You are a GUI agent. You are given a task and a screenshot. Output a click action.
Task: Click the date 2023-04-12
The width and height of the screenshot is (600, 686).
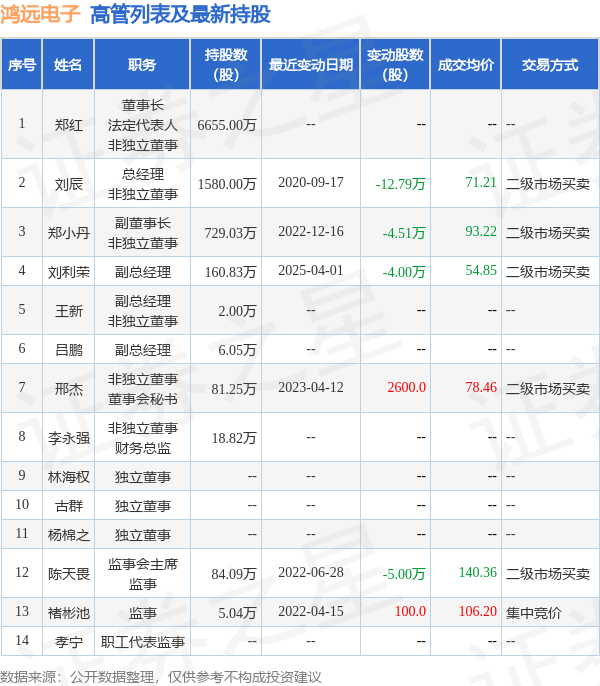[x=311, y=388]
